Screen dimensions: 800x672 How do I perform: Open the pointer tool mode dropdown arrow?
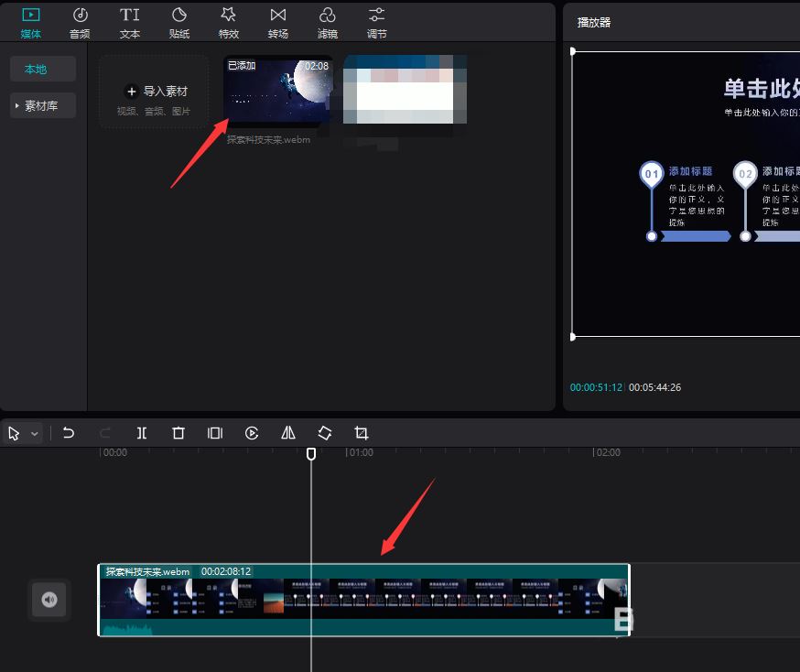pos(35,434)
